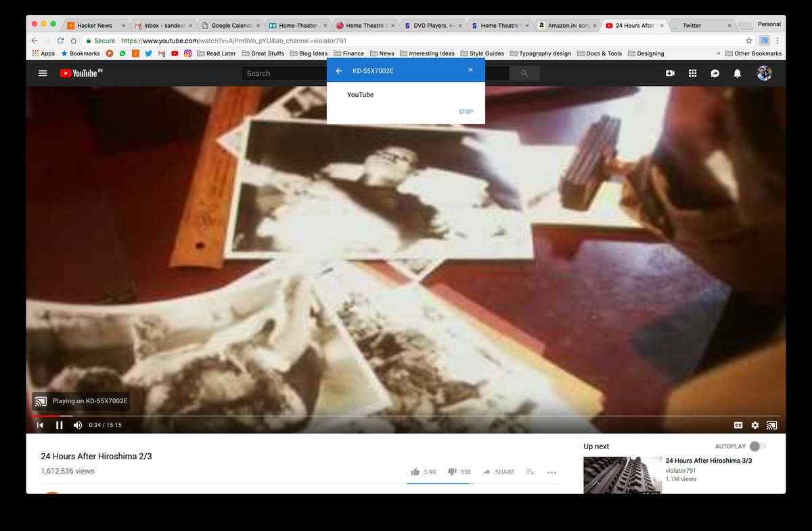Open the YouTube bookmark icon

pos(175,53)
